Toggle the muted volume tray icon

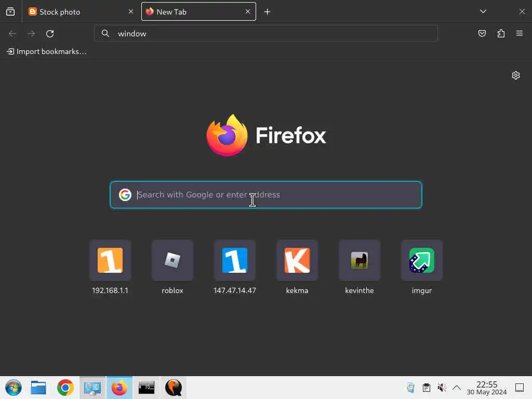coord(442,388)
